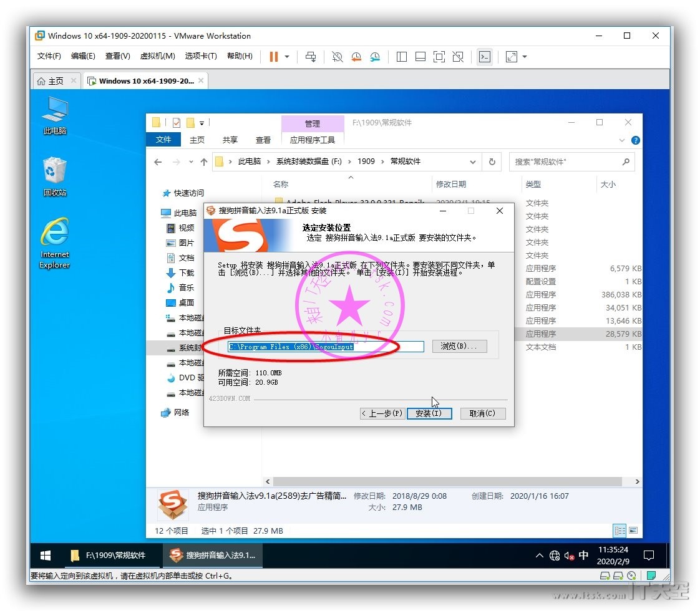Expand the address bar history dropdown
This screenshot has height=611, width=700.
point(473,162)
